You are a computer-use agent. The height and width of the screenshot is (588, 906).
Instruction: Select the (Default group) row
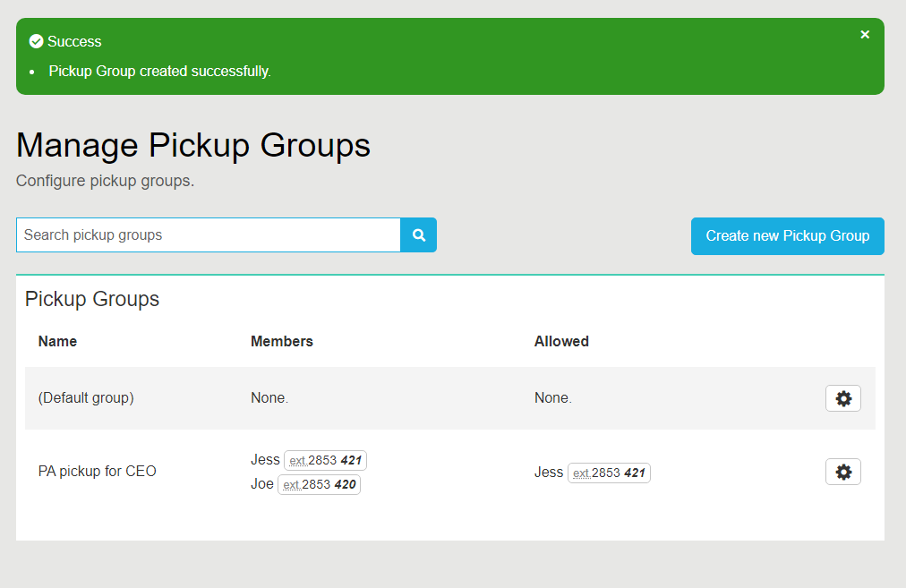pos(86,397)
